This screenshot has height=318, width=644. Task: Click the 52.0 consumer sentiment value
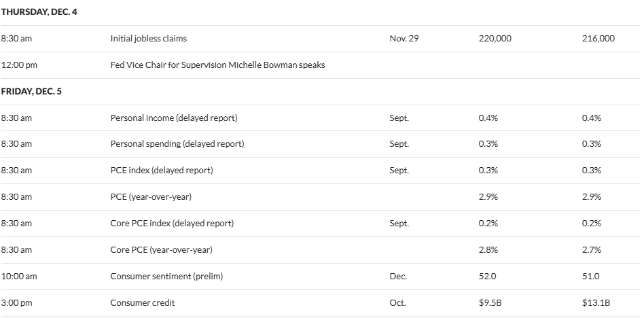(x=488, y=277)
